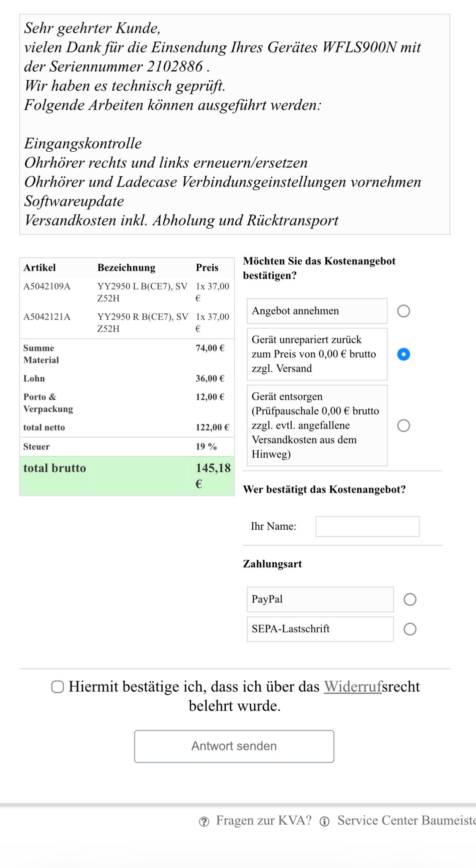Image resolution: width=476 pixels, height=868 pixels.
Task: Open the Widerruf link
Action: [353, 687]
